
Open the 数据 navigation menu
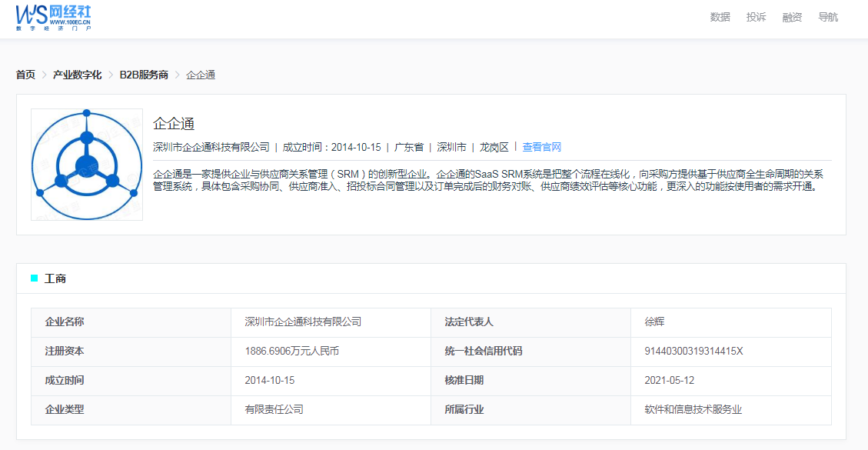tap(720, 17)
